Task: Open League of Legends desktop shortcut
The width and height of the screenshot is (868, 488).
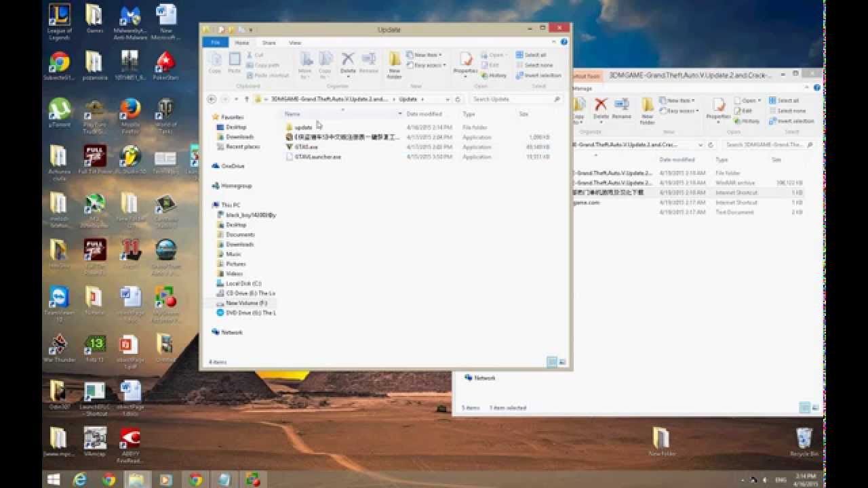Action: [x=60, y=22]
